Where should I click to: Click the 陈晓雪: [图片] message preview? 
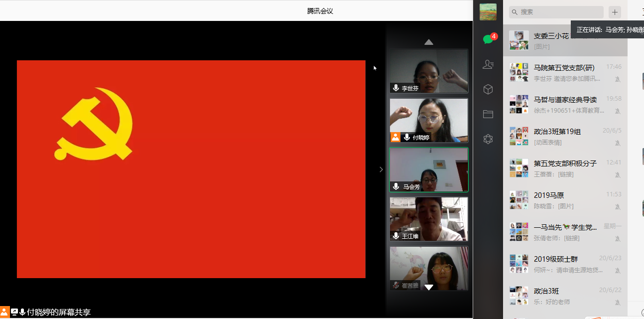(554, 206)
